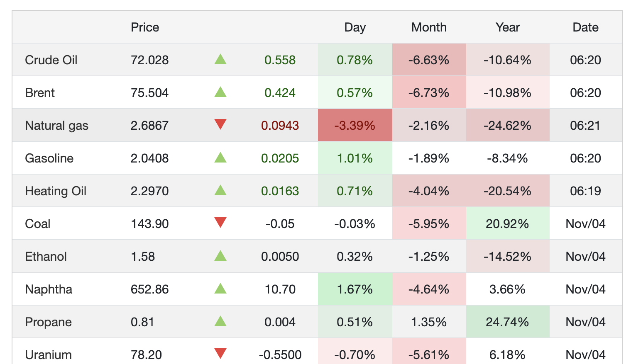Click the Heating Oil month change -4.04%
The width and height of the screenshot is (631, 364).
point(429,191)
